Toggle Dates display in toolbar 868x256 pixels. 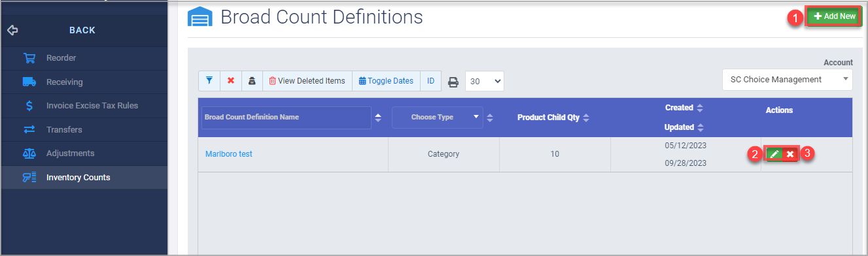tap(386, 81)
